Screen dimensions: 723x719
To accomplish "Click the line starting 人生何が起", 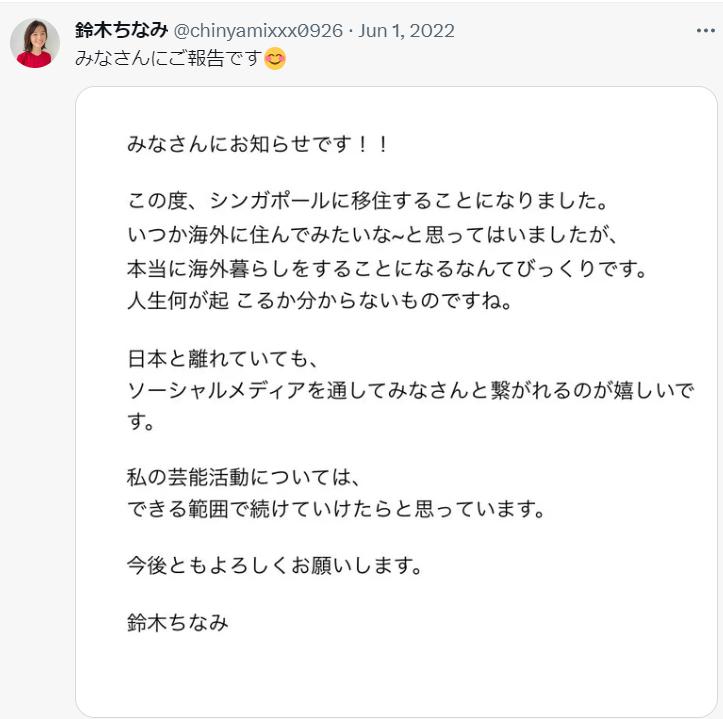I will tap(319, 301).
